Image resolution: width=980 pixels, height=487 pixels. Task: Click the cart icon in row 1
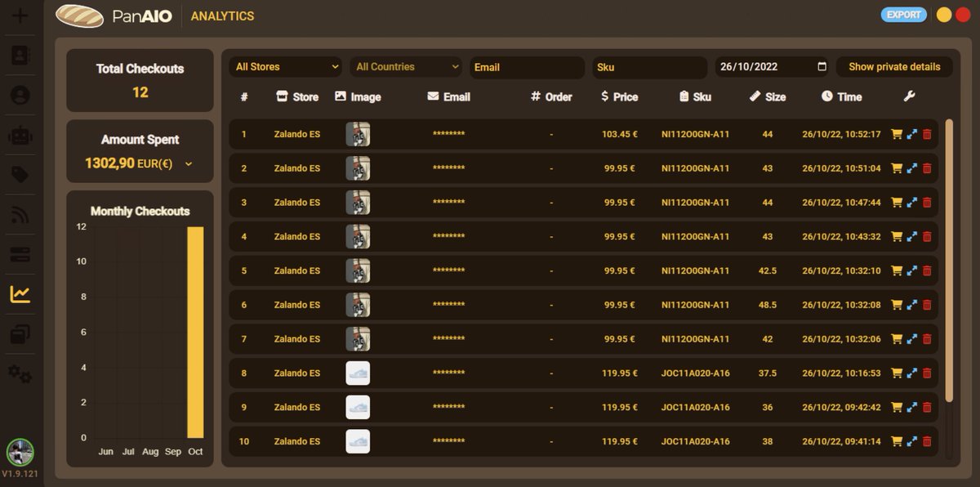(x=897, y=134)
